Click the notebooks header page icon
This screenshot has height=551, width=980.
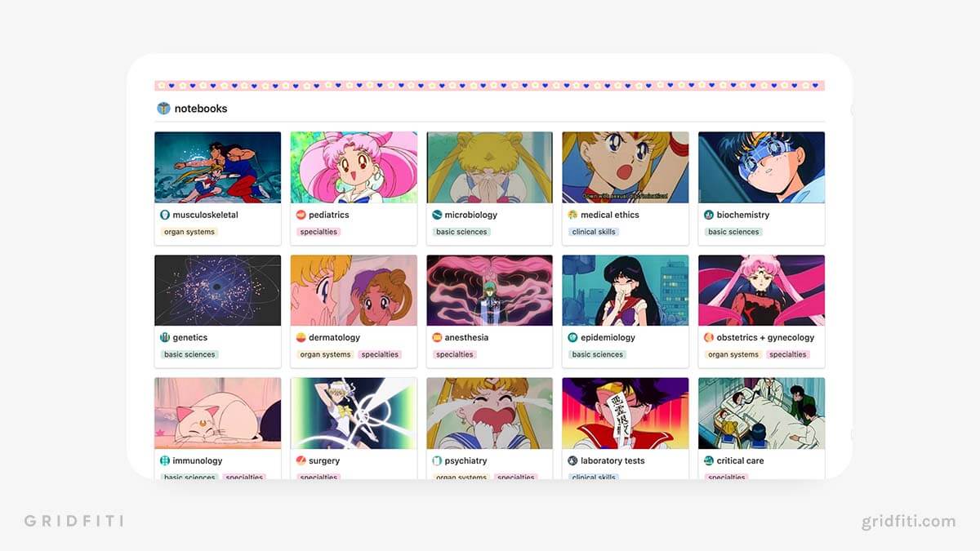163,109
